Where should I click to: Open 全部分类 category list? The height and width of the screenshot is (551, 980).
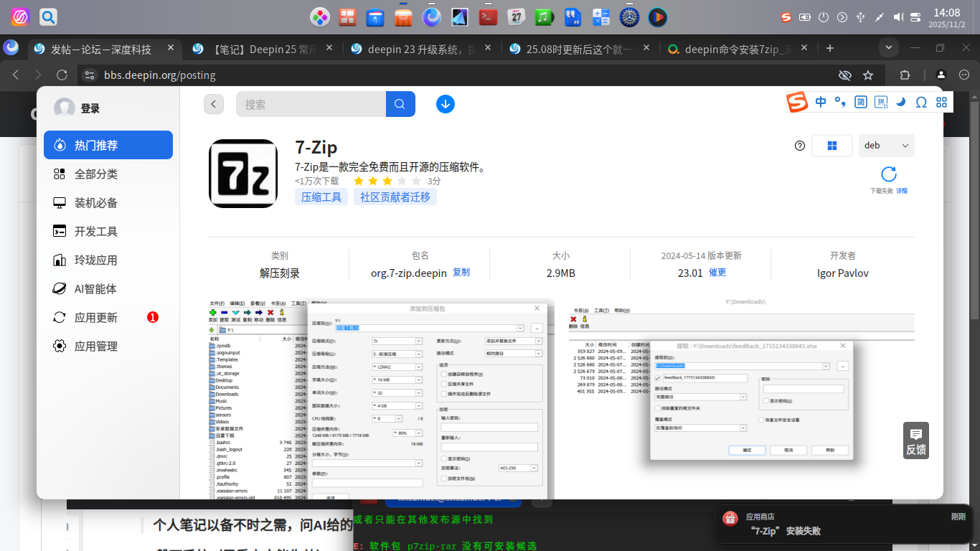coord(108,174)
